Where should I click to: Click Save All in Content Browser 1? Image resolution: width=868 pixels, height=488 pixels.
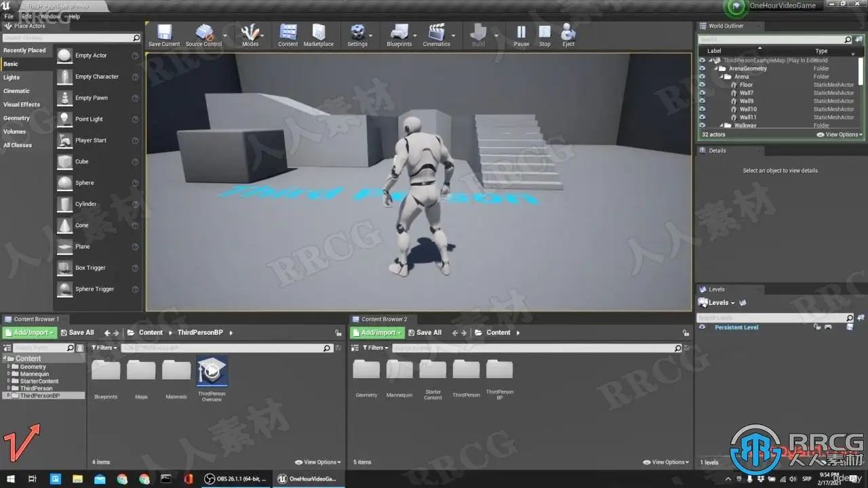click(77, 333)
